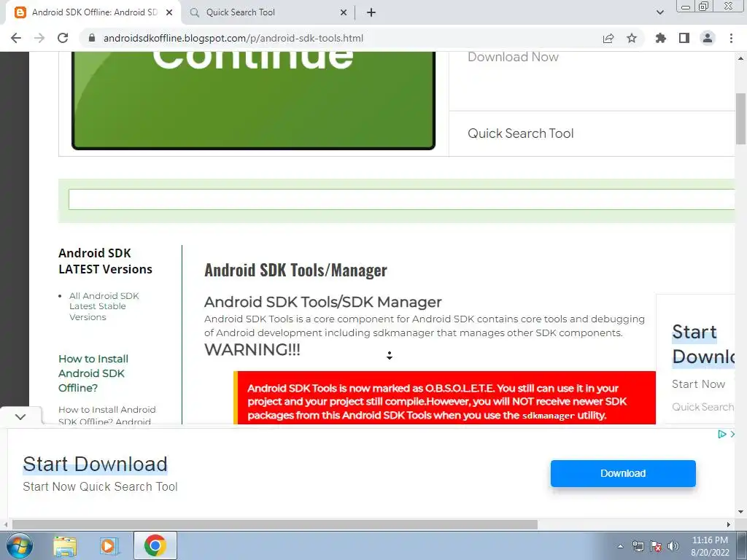The height and width of the screenshot is (560, 747).
Task: Go back using the browser back arrow
Action: click(16, 38)
